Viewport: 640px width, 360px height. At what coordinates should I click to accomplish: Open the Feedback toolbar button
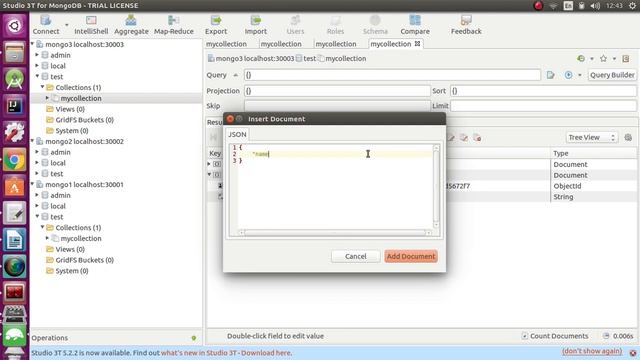pos(466,25)
